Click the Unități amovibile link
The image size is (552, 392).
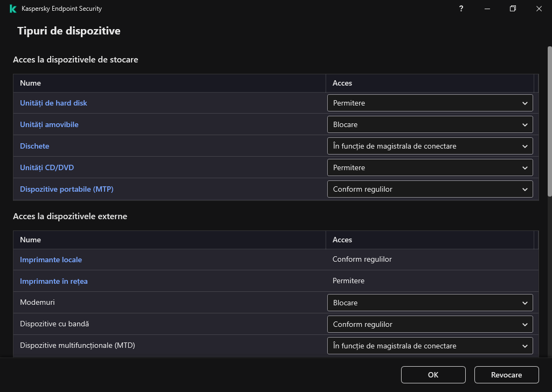coord(49,124)
